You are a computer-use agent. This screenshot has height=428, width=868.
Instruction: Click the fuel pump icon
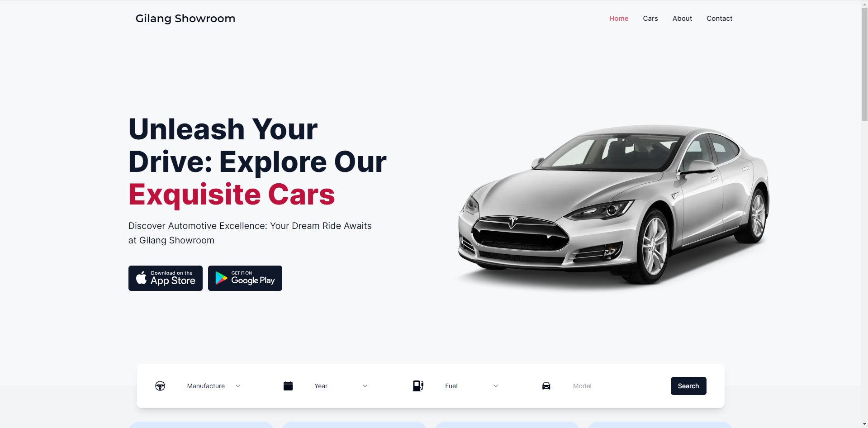(418, 386)
